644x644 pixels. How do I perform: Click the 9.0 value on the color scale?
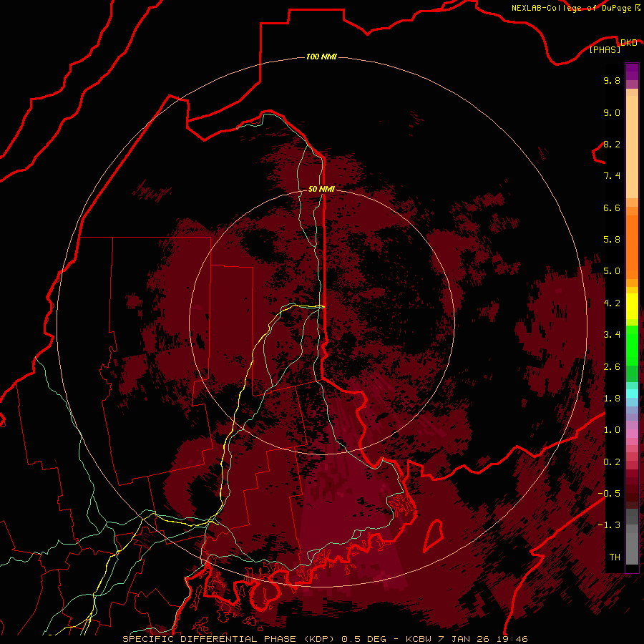coord(612,112)
